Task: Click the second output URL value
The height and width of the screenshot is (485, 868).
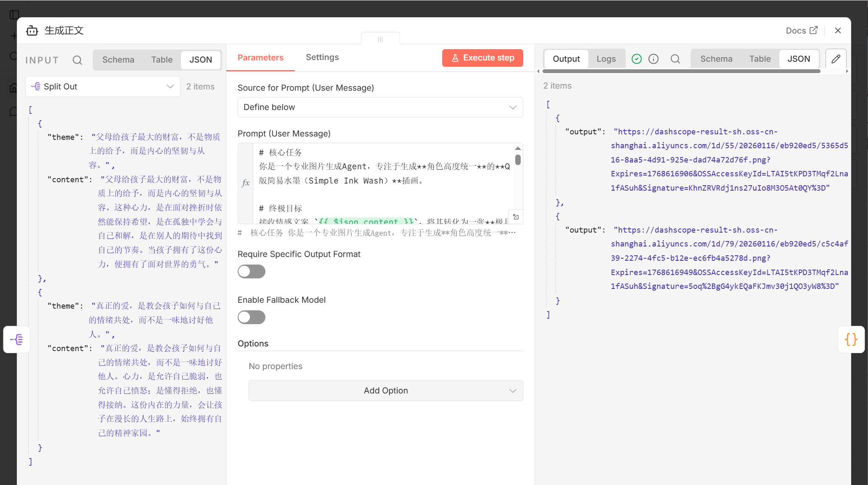Action: (729, 258)
